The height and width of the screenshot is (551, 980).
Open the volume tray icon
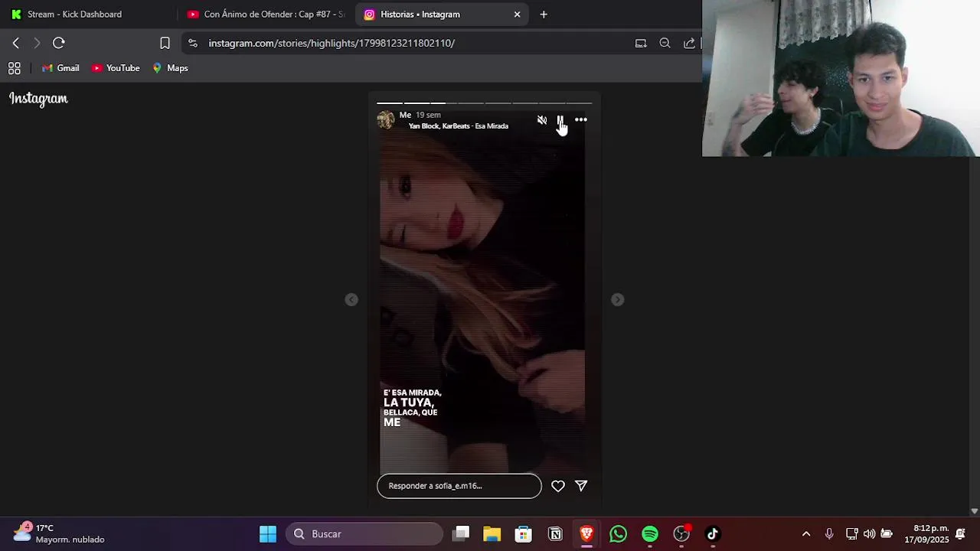[x=869, y=534]
